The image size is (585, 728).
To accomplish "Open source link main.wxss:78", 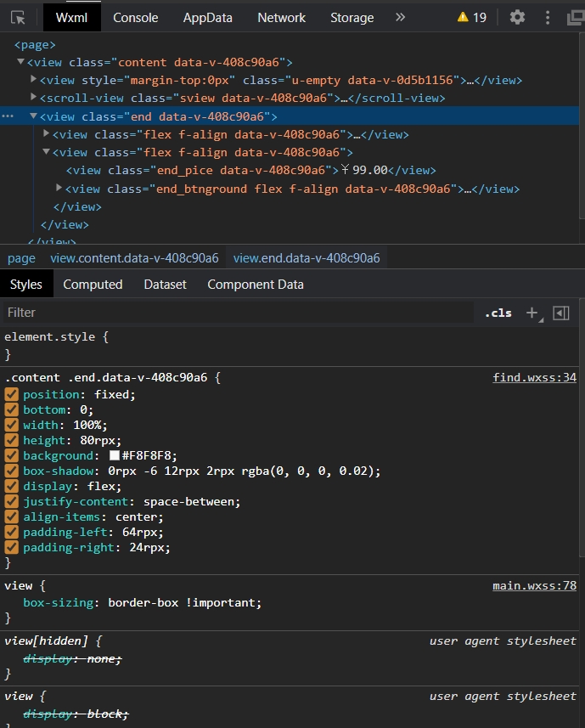I will pos(534,585).
